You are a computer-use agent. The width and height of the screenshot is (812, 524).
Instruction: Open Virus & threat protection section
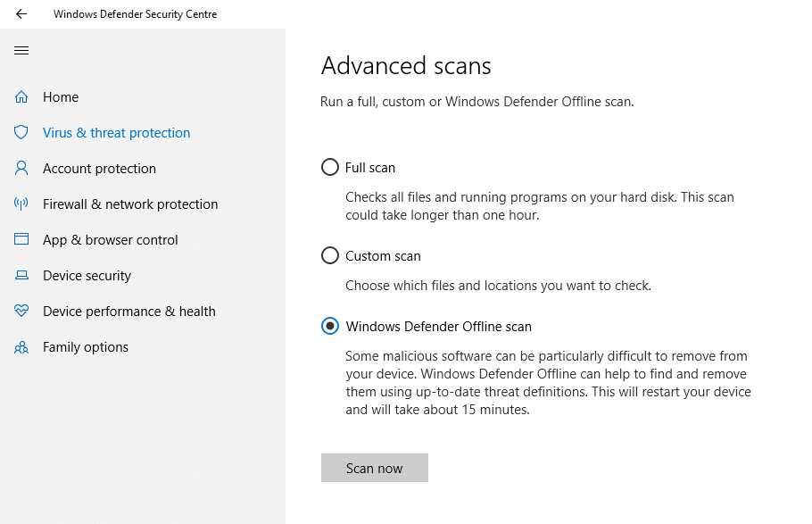coord(117,133)
